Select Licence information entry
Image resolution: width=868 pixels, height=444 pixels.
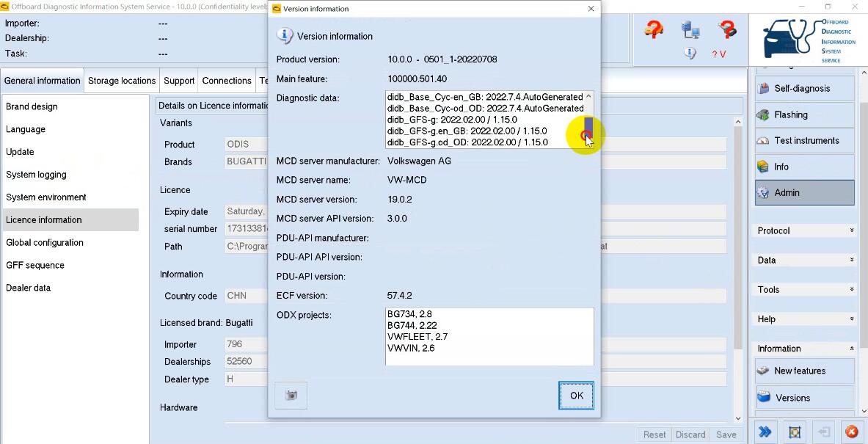[70, 219]
